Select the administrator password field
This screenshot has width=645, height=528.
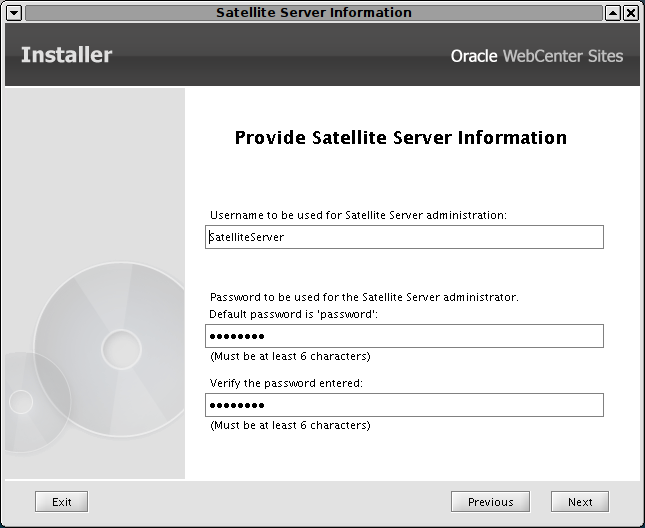tap(404, 336)
